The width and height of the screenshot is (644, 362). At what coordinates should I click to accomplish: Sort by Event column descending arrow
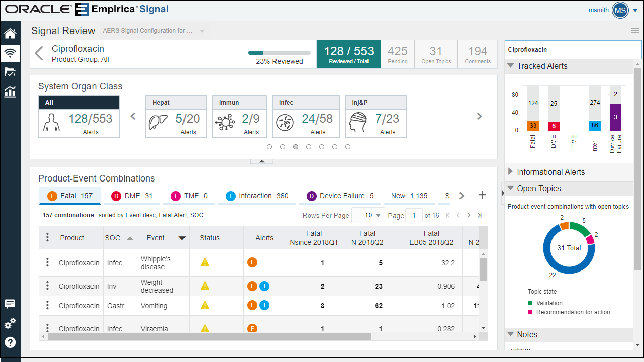pos(182,238)
